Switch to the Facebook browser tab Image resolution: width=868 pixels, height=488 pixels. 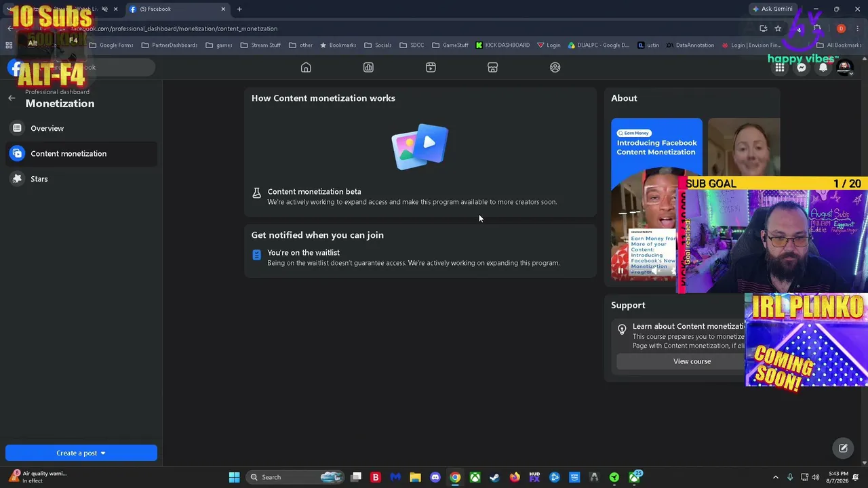(x=178, y=9)
